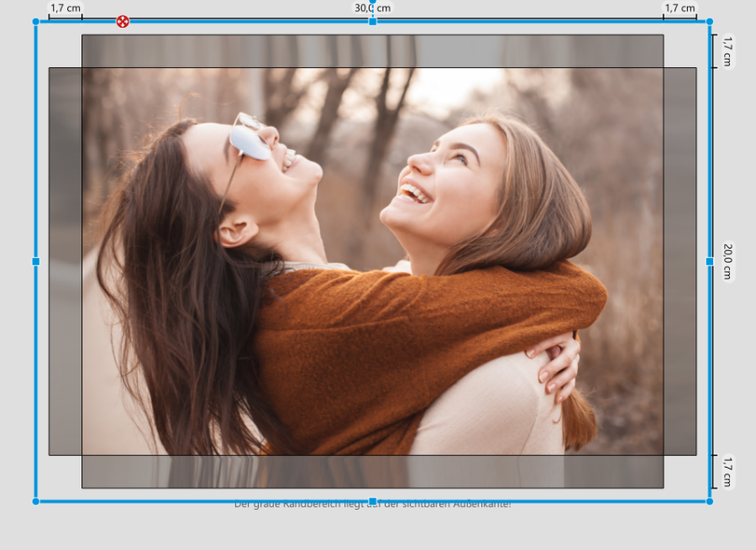Select the 30,0 cm width label
This screenshot has width=756, height=550.
(372, 8)
